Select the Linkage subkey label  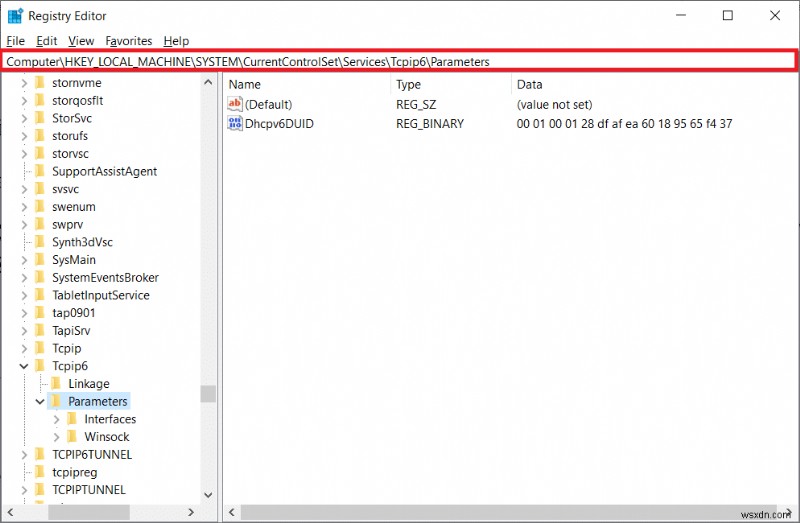[89, 383]
